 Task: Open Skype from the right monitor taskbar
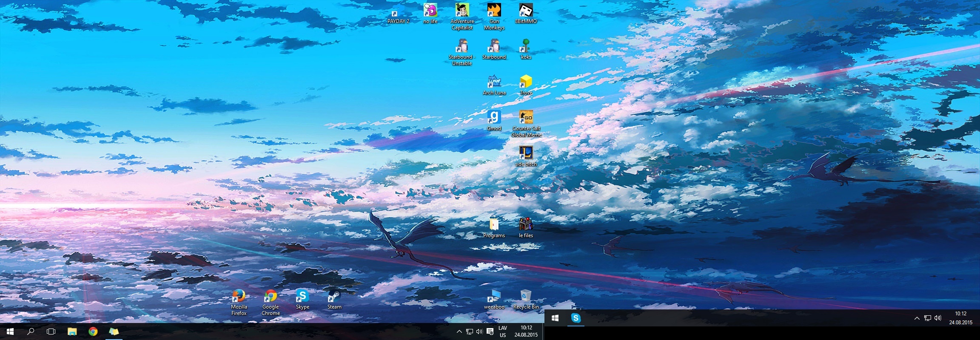(x=575, y=318)
